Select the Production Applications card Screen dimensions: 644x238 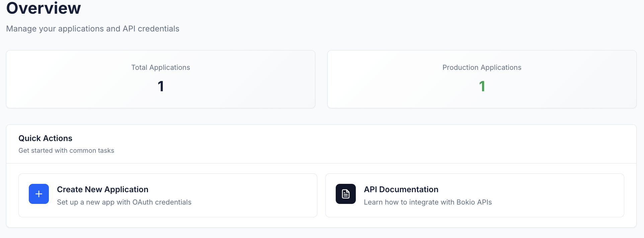pyautogui.click(x=482, y=79)
